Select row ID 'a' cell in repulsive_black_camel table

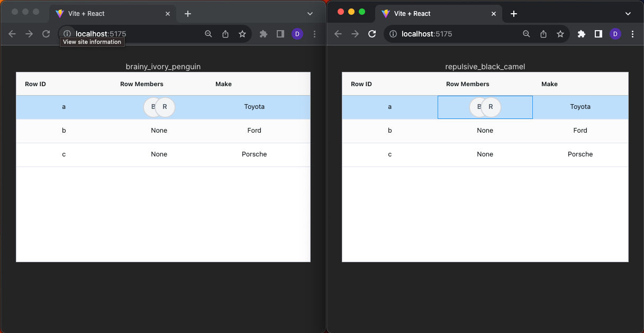click(390, 107)
